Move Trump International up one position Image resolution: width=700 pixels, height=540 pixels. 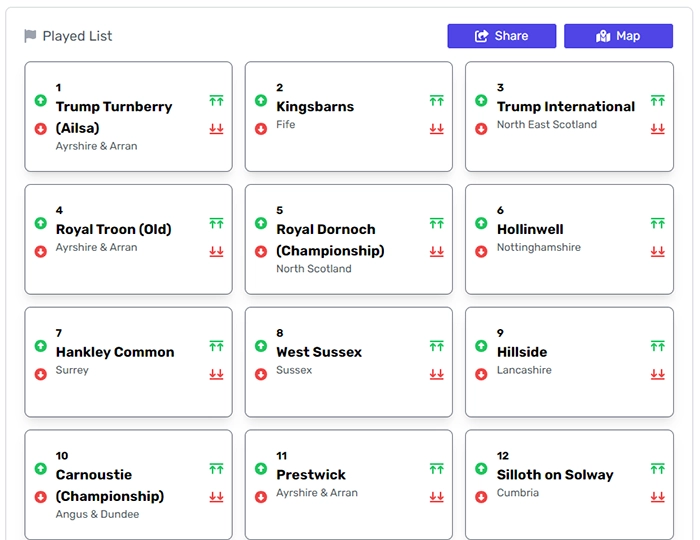point(481,101)
